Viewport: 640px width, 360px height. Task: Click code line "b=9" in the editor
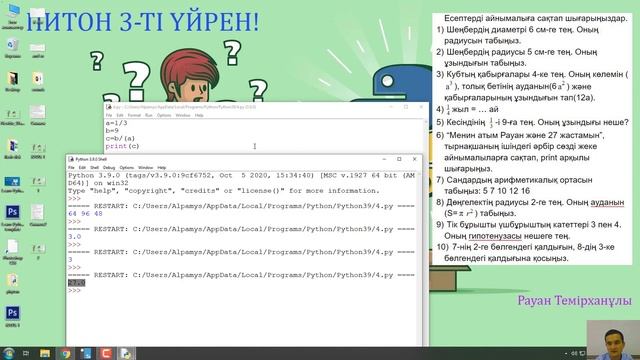click(112, 131)
